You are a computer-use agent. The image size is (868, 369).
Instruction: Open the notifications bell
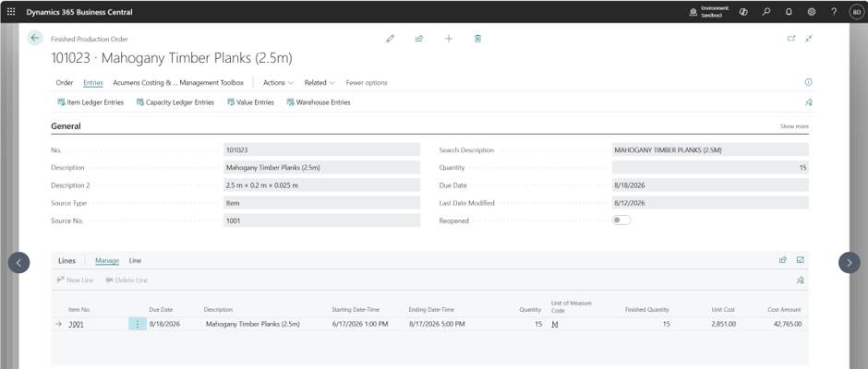click(789, 12)
